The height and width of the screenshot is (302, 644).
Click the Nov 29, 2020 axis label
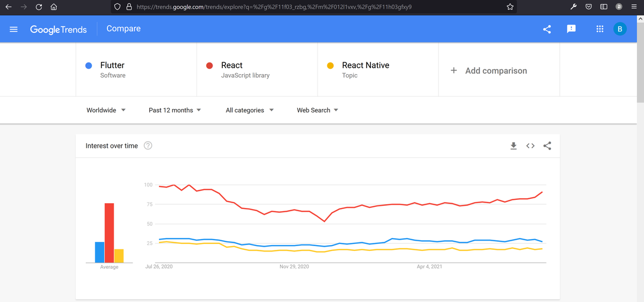[295, 267]
